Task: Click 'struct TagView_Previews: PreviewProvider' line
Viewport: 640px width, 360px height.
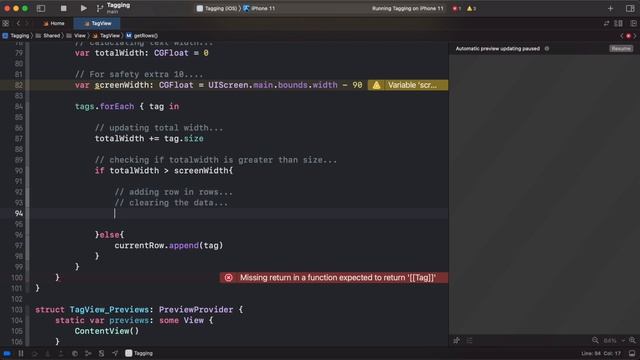Action: [x=139, y=309]
